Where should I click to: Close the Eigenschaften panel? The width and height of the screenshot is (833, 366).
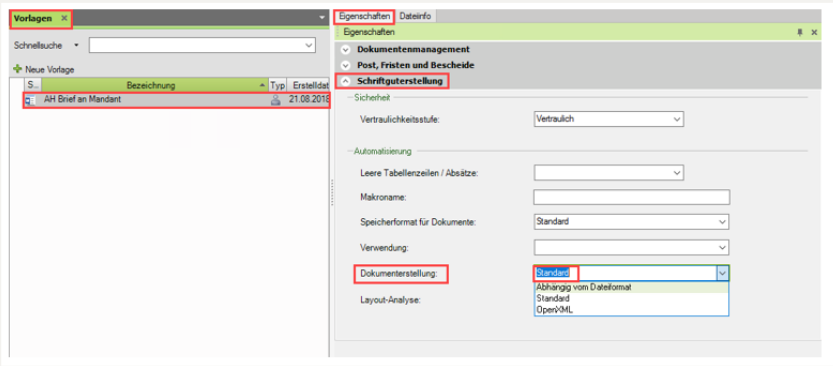(814, 32)
